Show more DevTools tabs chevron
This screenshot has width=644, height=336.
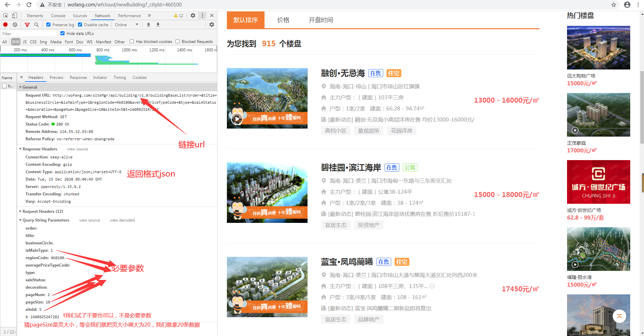149,15
